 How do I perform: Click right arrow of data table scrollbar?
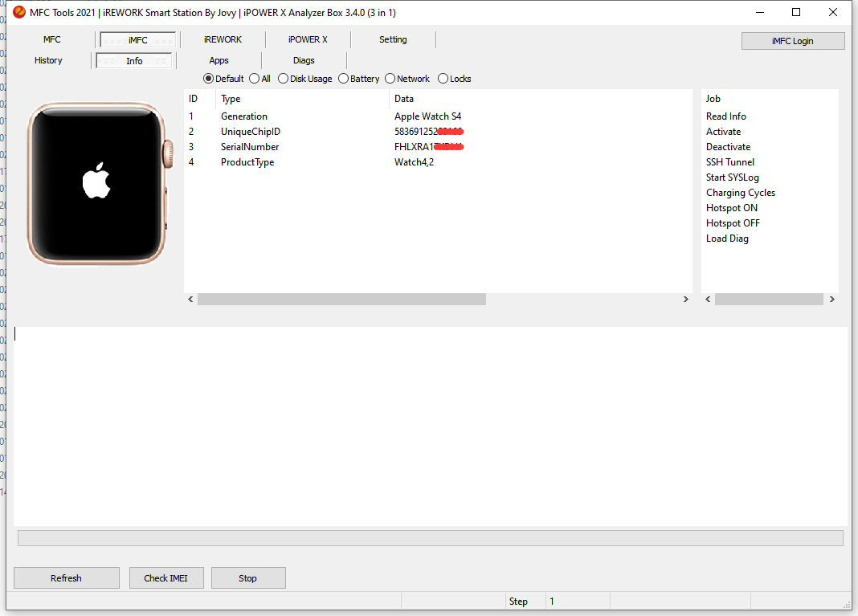click(685, 300)
